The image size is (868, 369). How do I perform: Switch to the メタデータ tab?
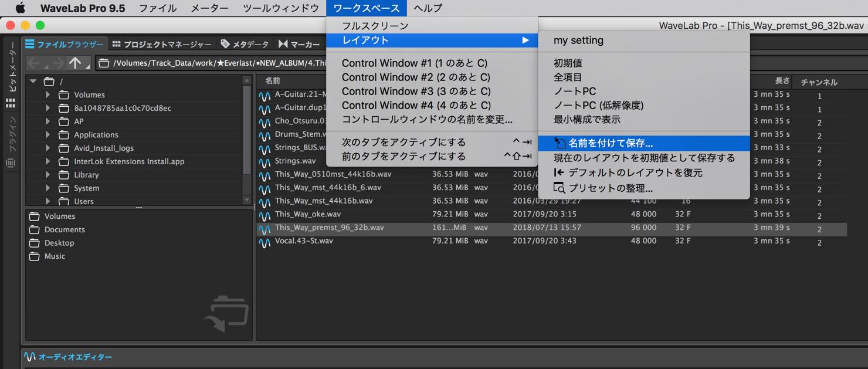(245, 44)
